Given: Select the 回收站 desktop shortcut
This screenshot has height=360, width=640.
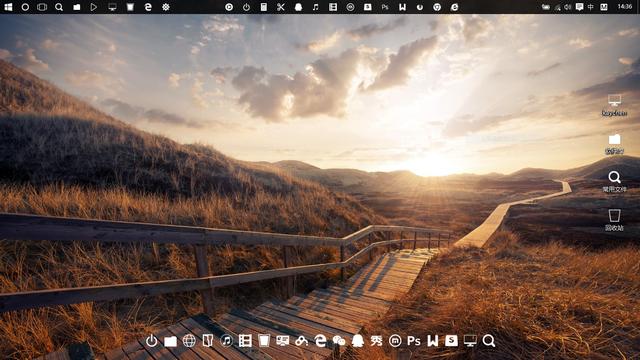Looking at the screenshot, I should click(x=614, y=220).
